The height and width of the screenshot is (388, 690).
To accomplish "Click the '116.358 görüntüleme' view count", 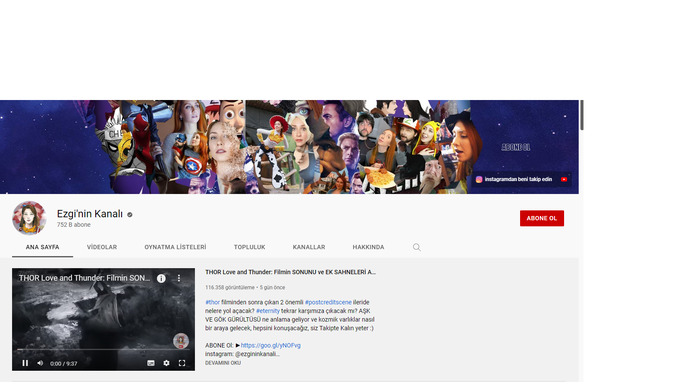I will coord(230,288).
